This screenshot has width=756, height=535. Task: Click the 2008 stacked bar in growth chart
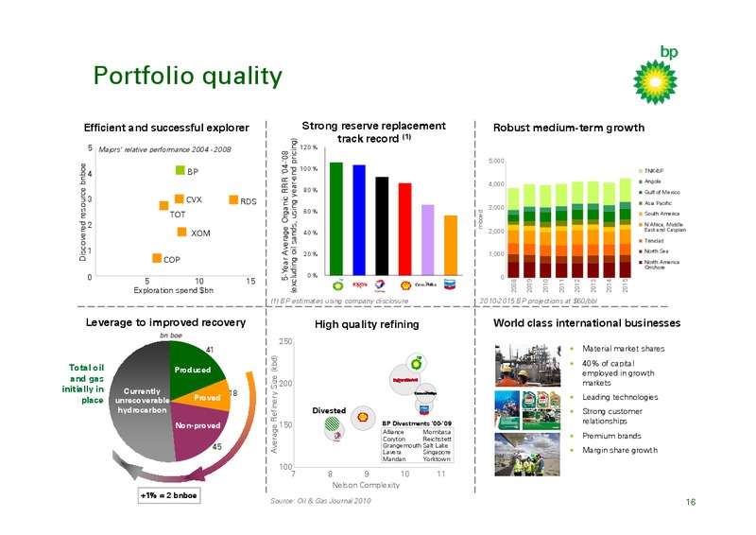tap(513, 233)
